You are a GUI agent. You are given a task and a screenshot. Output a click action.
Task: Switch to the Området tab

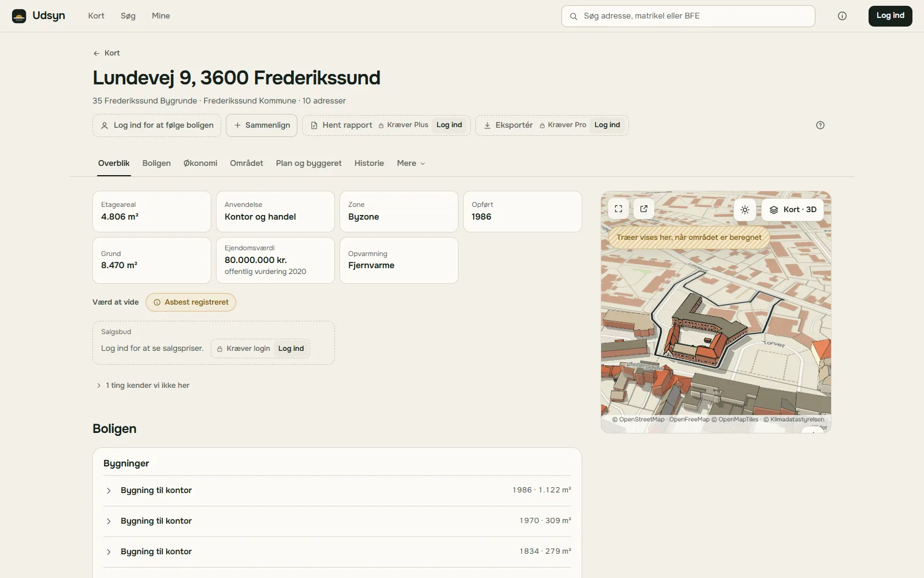(x=247, y=164)
